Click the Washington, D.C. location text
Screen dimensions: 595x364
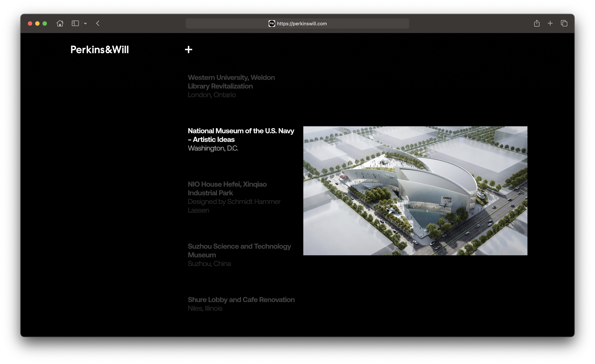tap(213, 148)
